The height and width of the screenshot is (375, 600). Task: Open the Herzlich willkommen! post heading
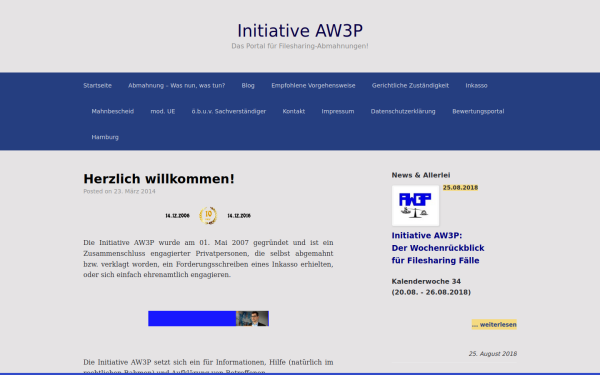(159, 179)
